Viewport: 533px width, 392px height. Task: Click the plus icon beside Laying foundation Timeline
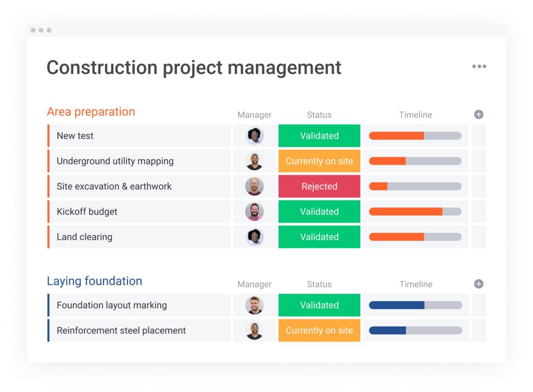478,284
